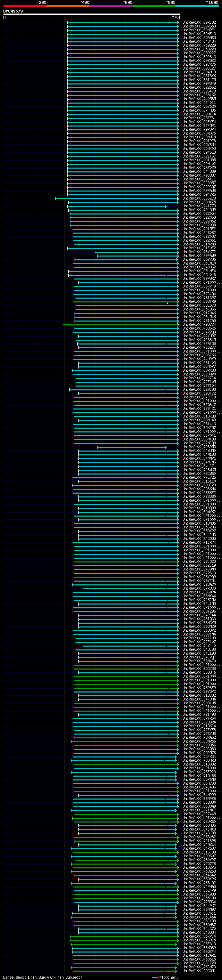This screenshot has height=980, width=222.
Task: Click alignment bar for UniRef100_Q41773
Action: coord(117,206)
